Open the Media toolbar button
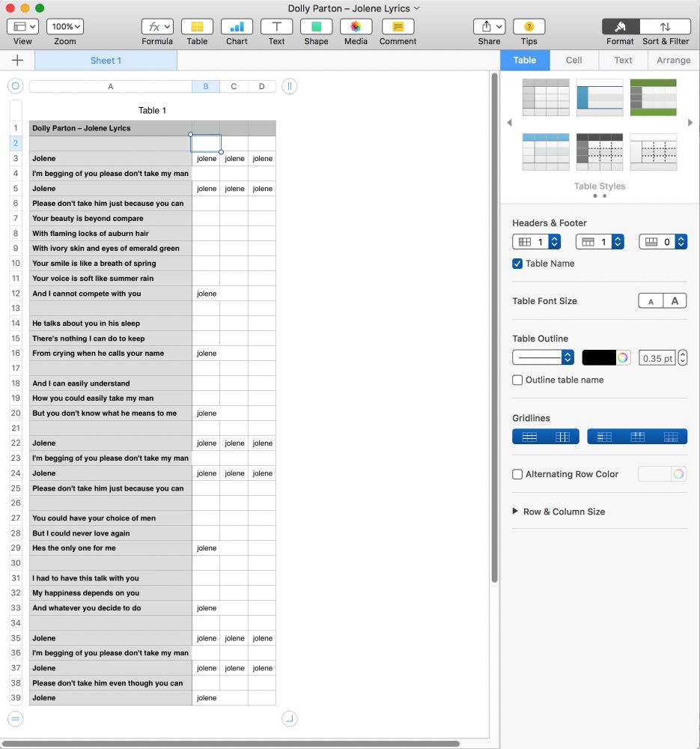Screen dimensions: 700x749 pos(356,26)
